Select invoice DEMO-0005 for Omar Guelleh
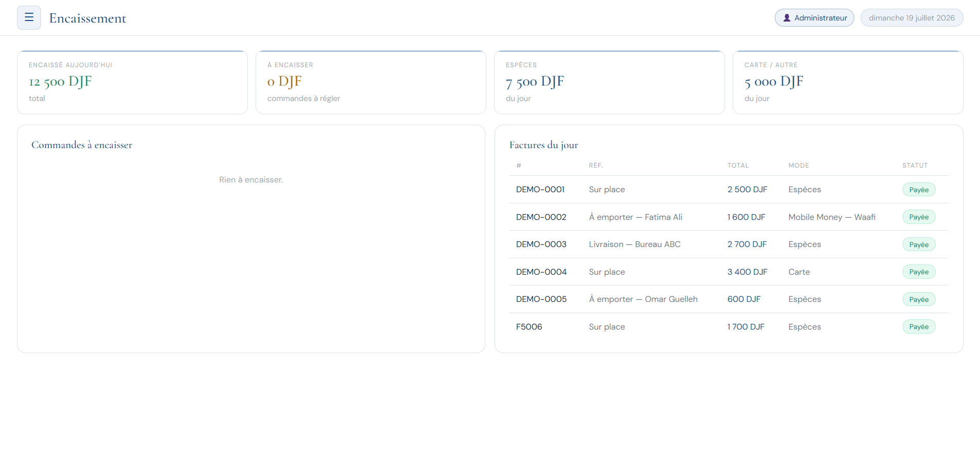980x469 pixels. 729,299
